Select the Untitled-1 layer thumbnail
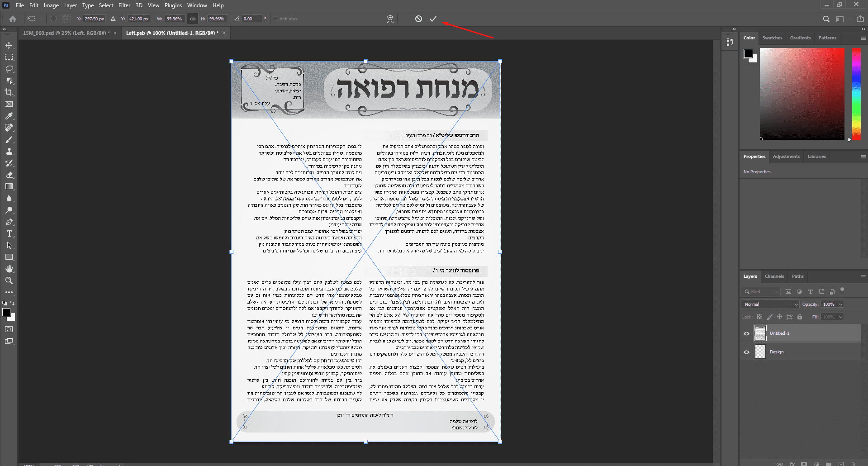 pyautogui.click(x=760, y=333)
